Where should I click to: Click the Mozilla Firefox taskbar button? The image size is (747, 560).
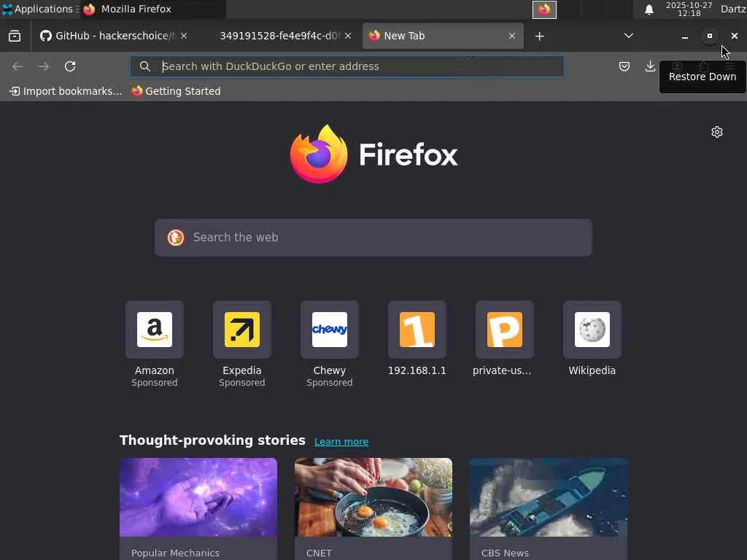[152, 9]
